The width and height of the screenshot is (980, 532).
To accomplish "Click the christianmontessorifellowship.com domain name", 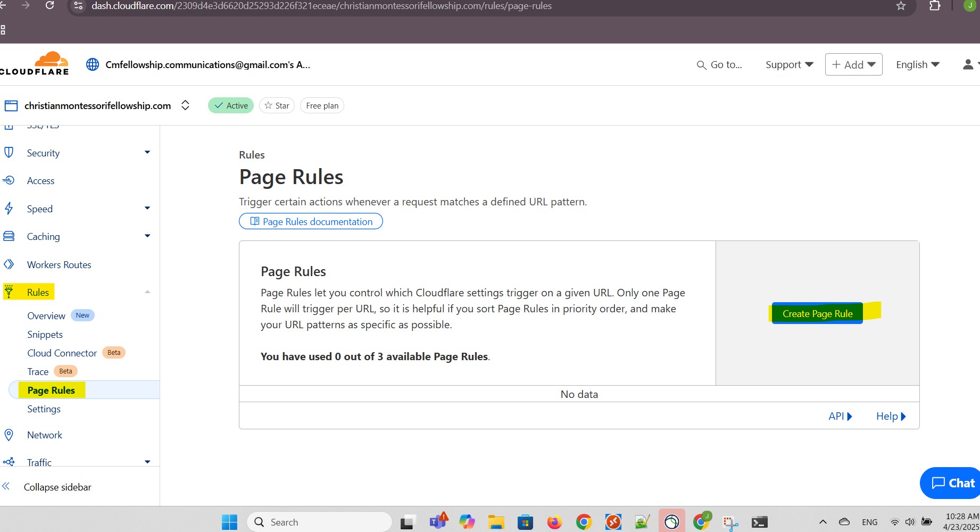I will tap(97, 105).
